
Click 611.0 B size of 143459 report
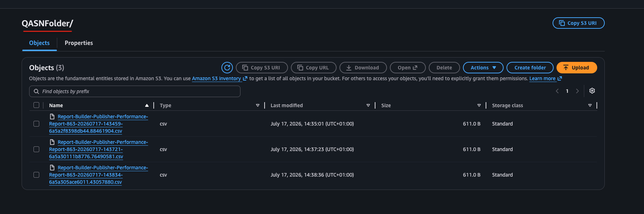point(472,124)
